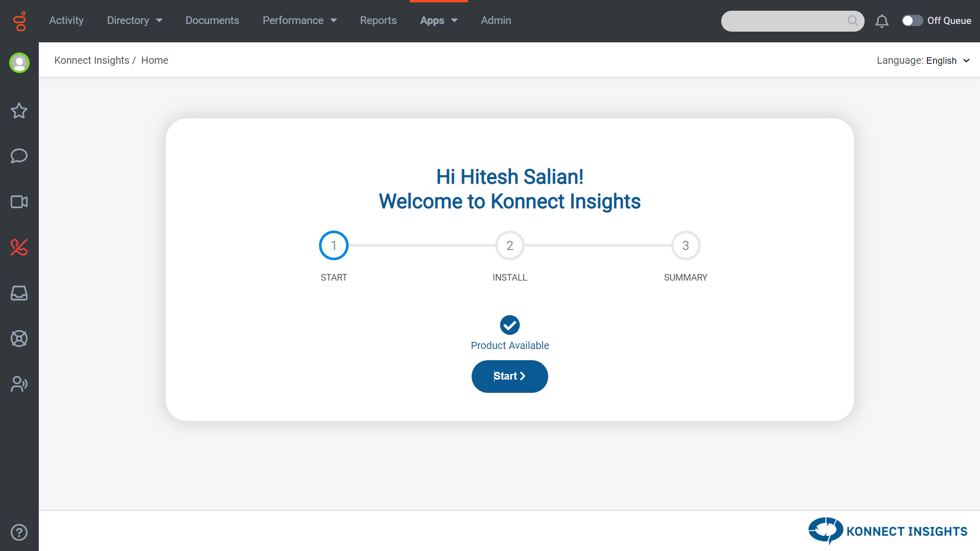Click the SUMMARY step label
This screenshot has width=980, height=551.
click(x=686, y=278)
